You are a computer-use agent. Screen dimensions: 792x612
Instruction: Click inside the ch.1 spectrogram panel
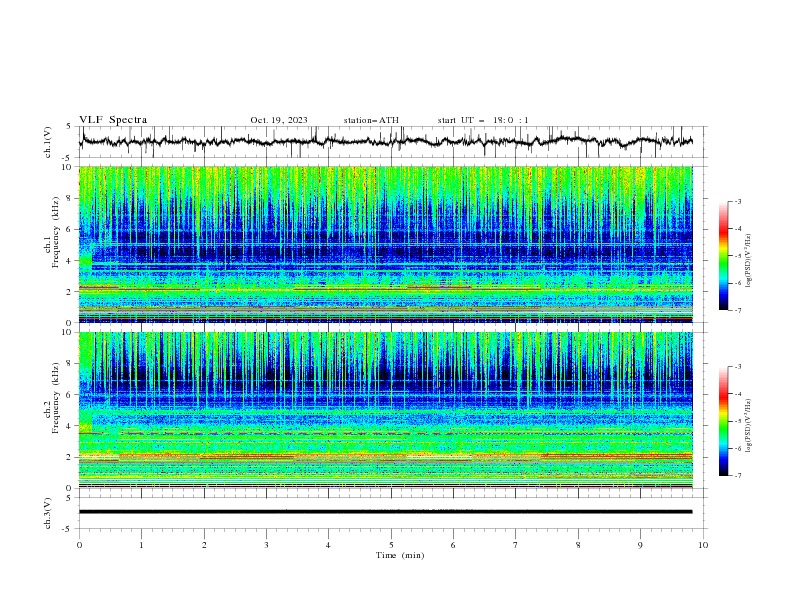click(386, 244)
